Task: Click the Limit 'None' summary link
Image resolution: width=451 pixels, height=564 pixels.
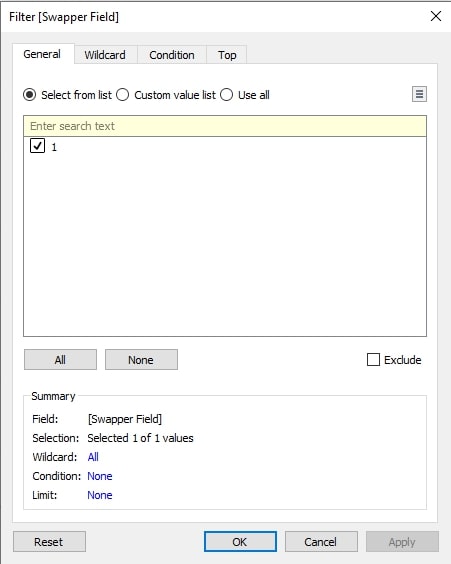Action: 100,495
